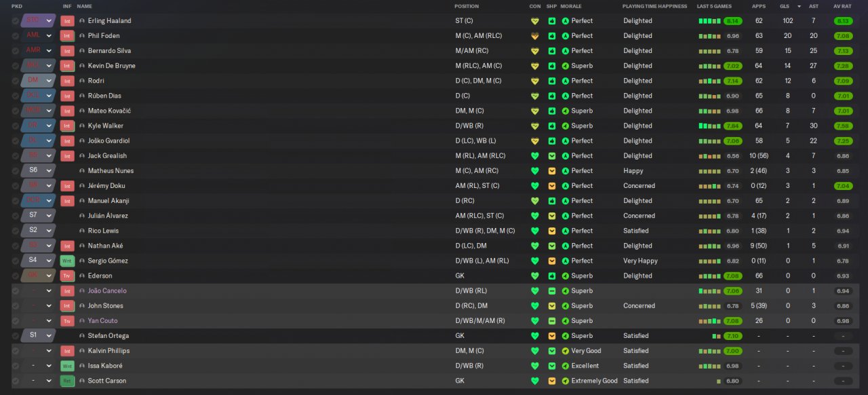Sort the squad by the GLS column
This screenshot has height=395, width=868.
pos(785,6)
